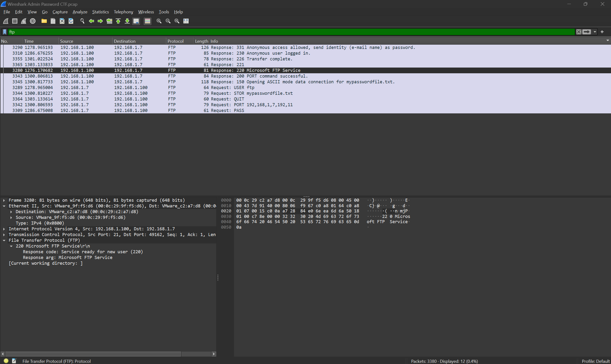
Task: Sort by Source column header
Action: tap(86, 41)
